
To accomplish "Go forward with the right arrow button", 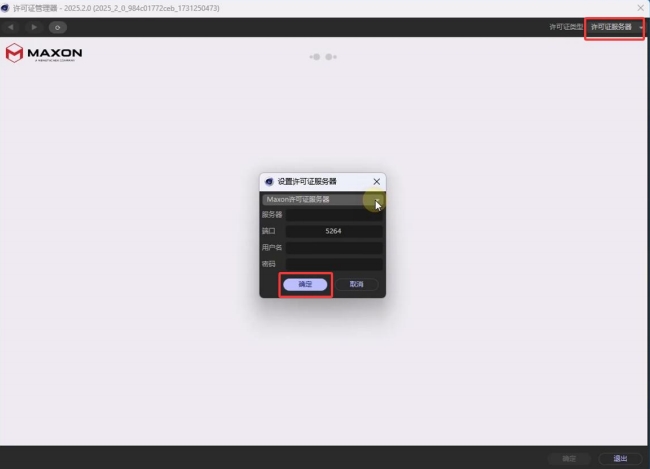I will pyautogui.click(x=34, y=27).
